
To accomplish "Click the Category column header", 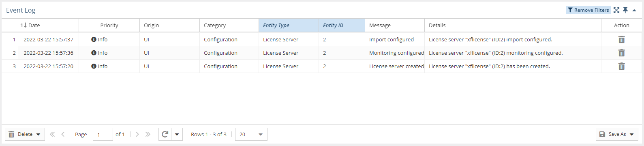I will pyautogui.click(x=229, y=25).
